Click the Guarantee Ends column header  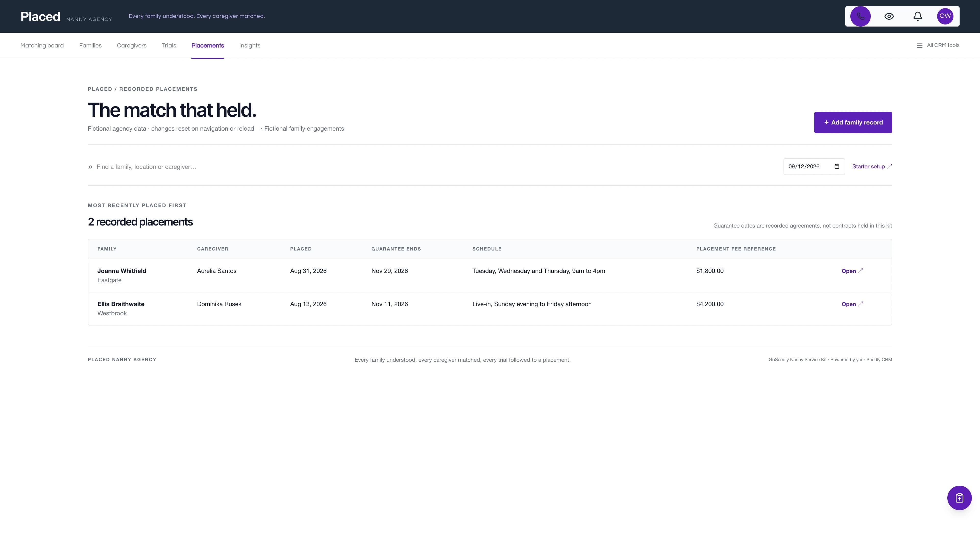[396, 249]
